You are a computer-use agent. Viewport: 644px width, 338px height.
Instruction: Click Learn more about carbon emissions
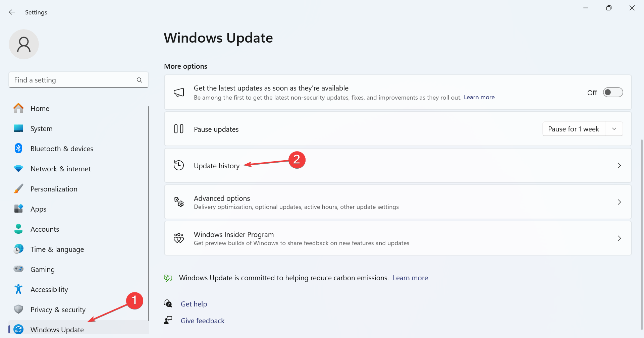point(410,278)
